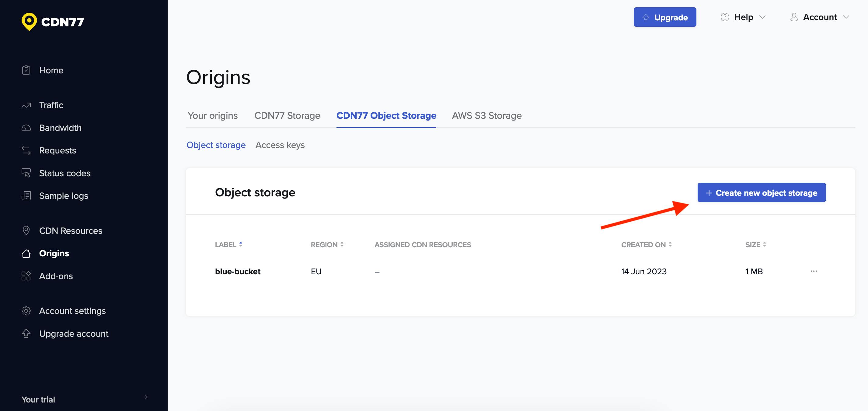Image resolution: width=868 pixels, height=411 pixels.
Task: Select the Object storage sub-tab
Action: tap(216, 145)
